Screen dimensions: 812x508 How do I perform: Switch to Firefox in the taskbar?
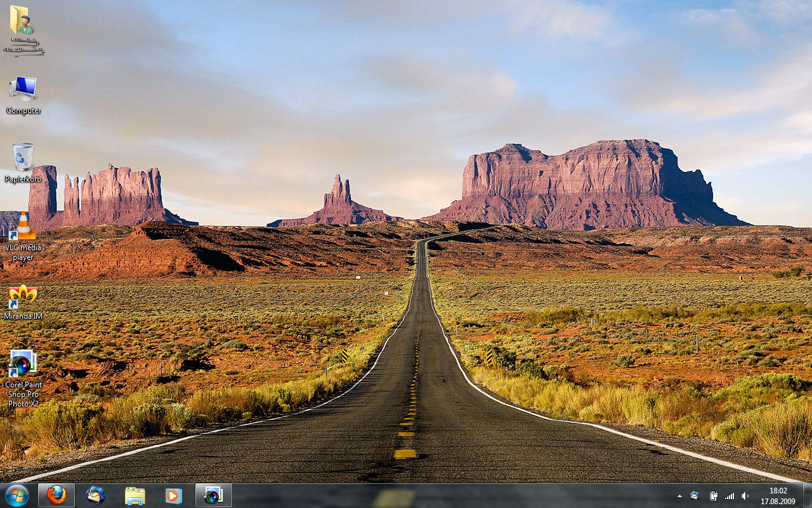(x=56, y=495)
